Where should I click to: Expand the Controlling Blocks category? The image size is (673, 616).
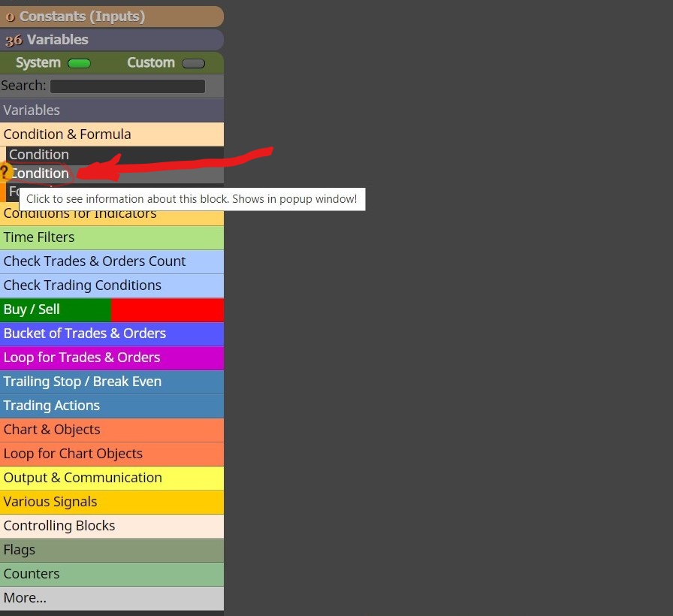pos(112,526)
